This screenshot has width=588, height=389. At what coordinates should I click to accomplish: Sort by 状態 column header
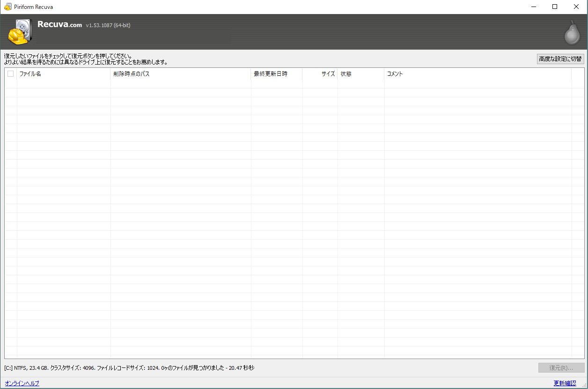click(360, 74)
